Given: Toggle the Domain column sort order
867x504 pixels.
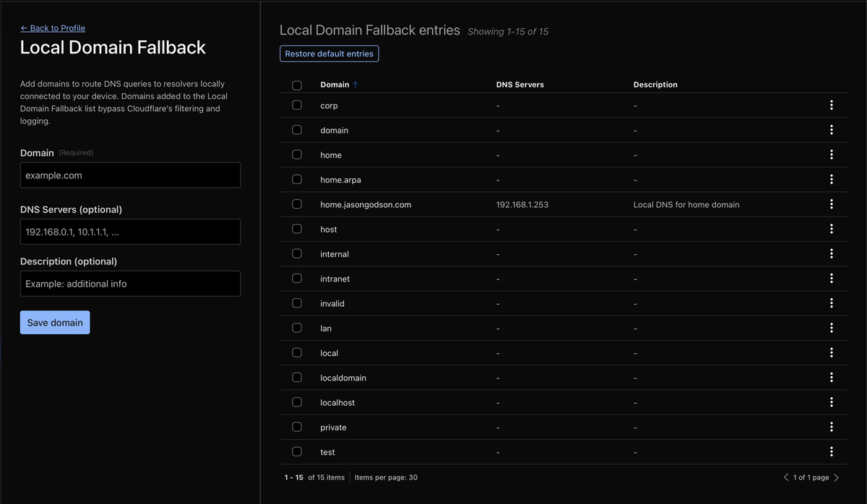Looking at the screenshot, I should [x=339, y=84].
